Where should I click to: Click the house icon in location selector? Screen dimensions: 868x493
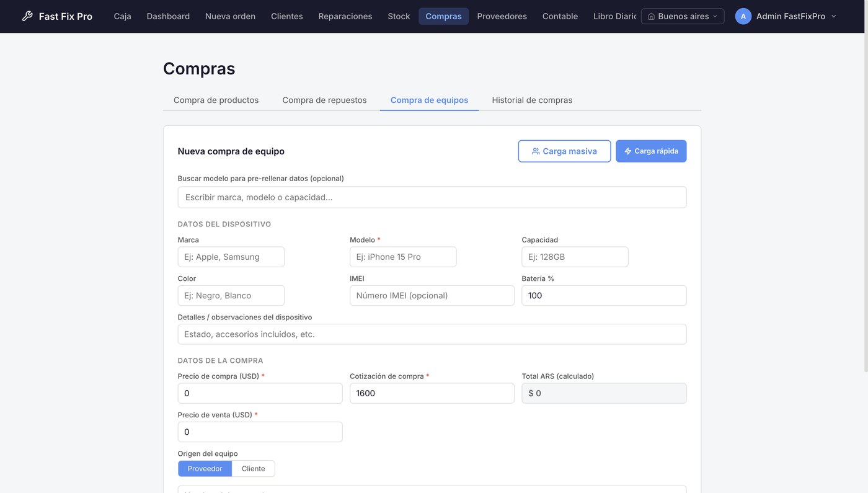coord(651,16)
